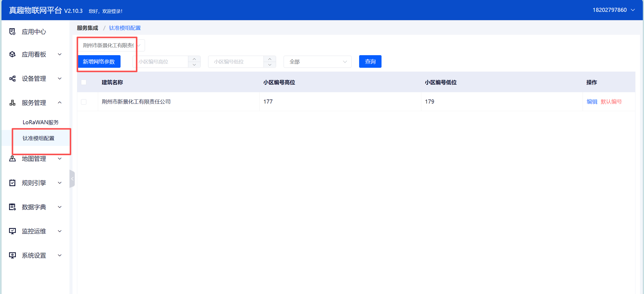Screen dimensions: 644x294
Task: Open the LoRaWAN服务 submenu item
Action: tap(41, 122)
